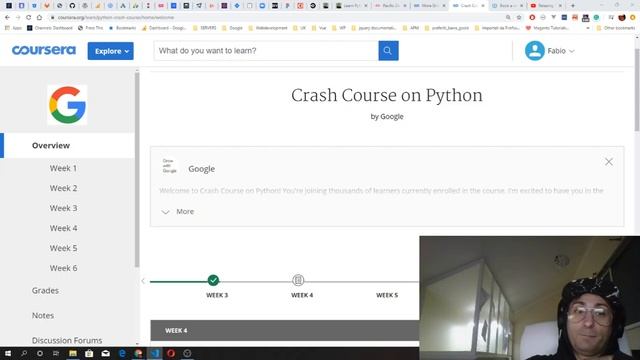Image resolution: width=640 pixels, height=360 pixels.
Task: Click the browser home icon
Action: 39,18
